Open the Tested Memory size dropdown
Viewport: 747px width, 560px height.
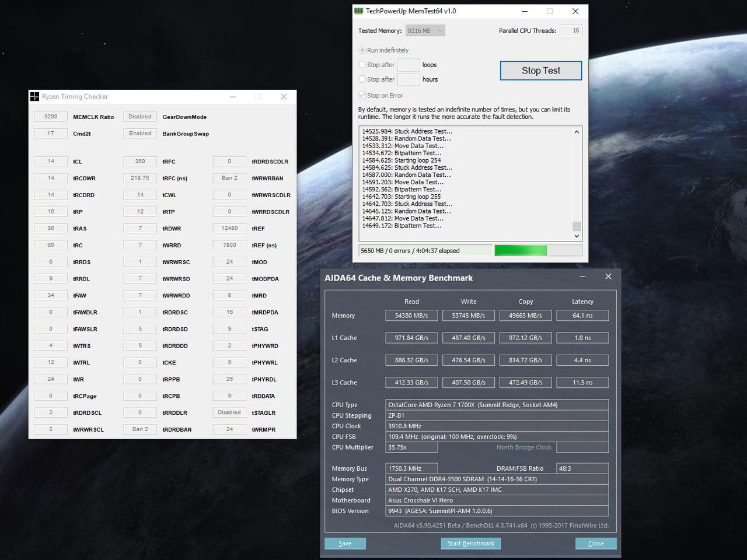pos(425,31)
